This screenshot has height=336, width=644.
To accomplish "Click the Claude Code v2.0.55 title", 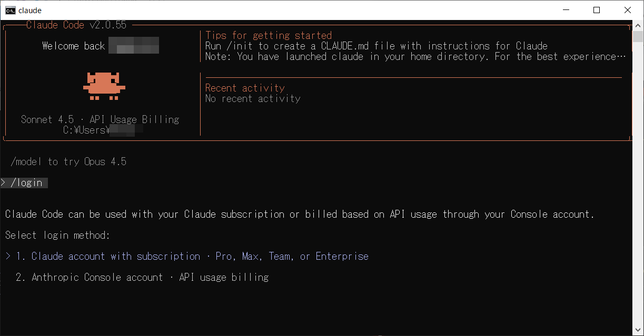I will 76,25.
